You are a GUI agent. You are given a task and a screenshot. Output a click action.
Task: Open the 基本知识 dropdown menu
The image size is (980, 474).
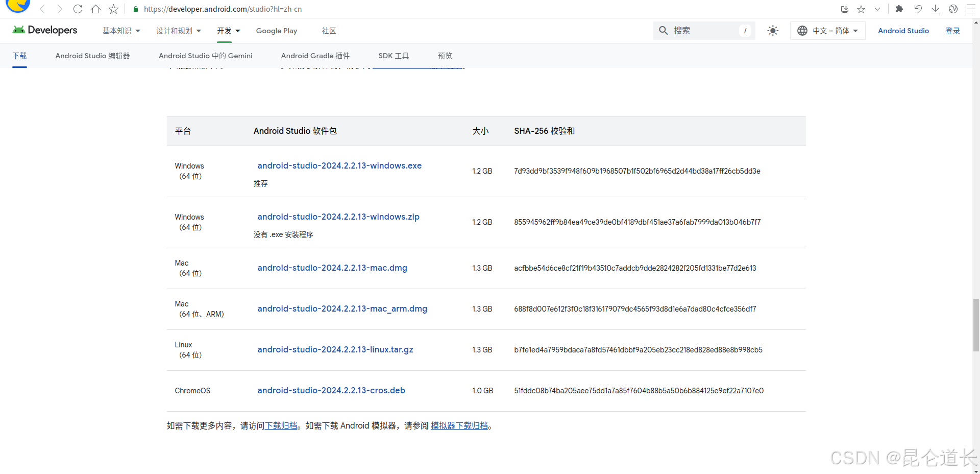121,31
